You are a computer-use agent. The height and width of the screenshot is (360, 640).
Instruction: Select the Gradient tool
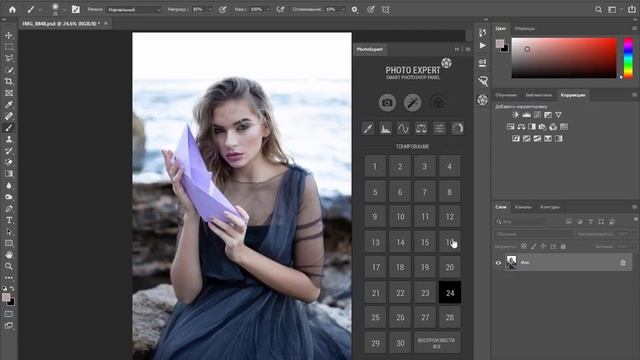click(x=9, y=174)
